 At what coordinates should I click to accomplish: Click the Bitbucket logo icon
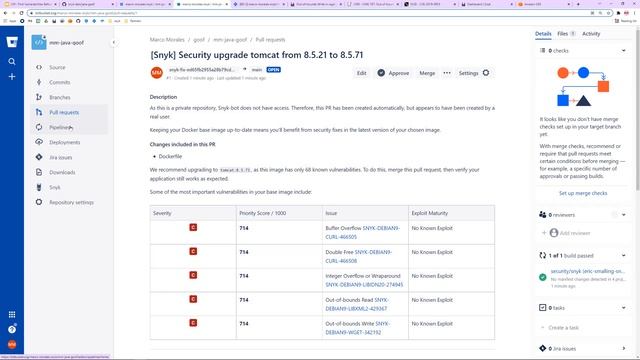point(12,42)
